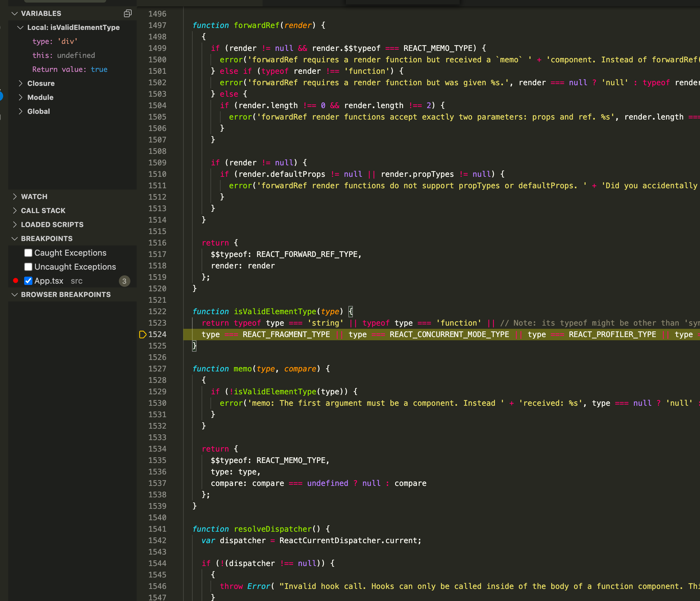
Task: Click line number 1497 in the gutter
Action: tap(157, 25)
